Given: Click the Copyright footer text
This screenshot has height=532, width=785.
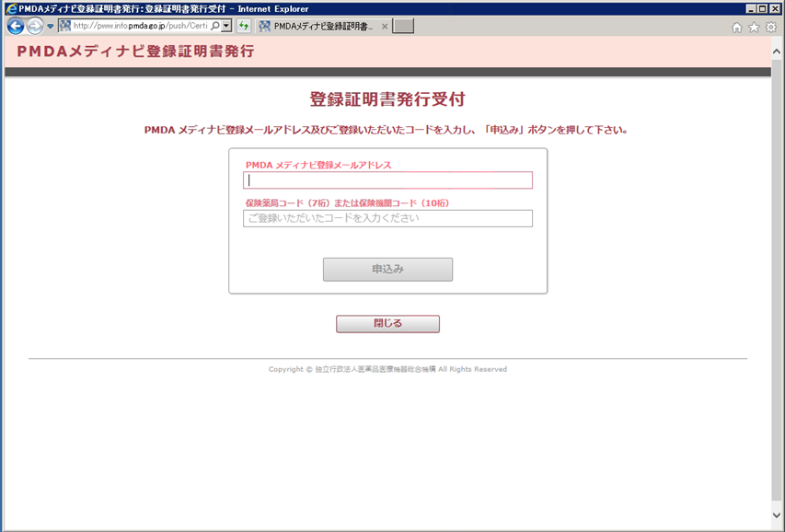Looking at the screenshot, I should 387,369.
